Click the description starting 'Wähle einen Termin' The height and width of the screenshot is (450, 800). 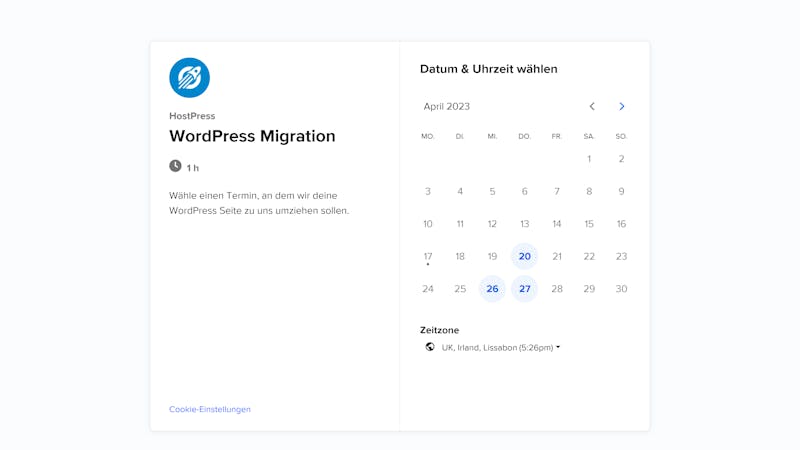[x=259, y=203]
